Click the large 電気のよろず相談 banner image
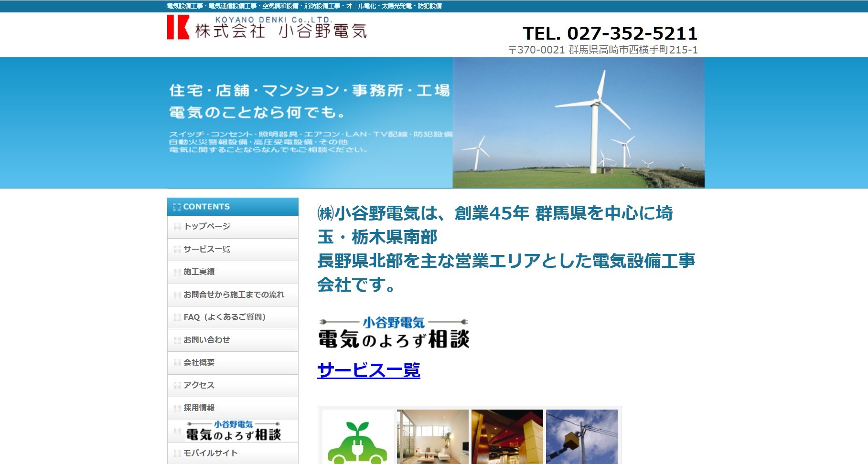Image resolution: width=868 pixels, height=464 pixels. (394, 332)
